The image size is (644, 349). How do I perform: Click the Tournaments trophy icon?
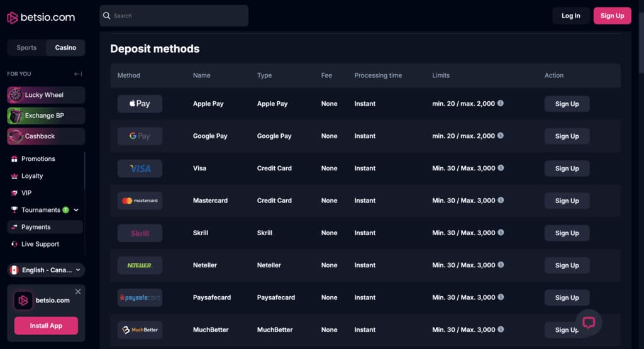[14, 210]
